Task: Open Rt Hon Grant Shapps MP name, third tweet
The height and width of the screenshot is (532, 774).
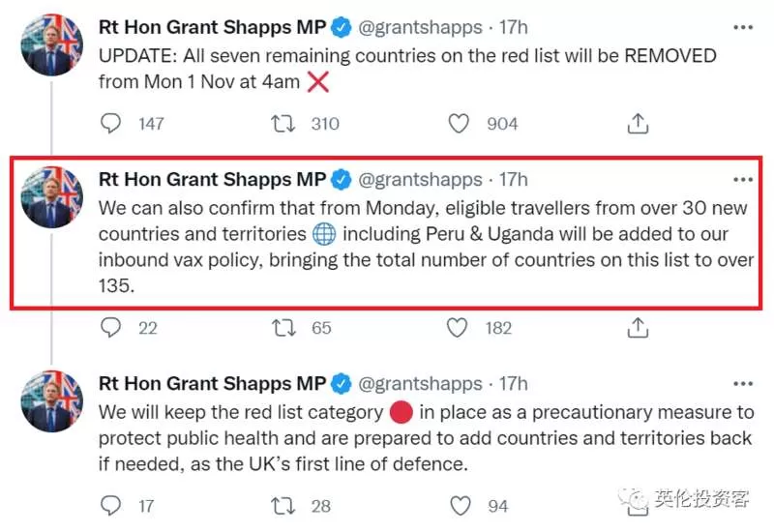Action: (212, 383)
